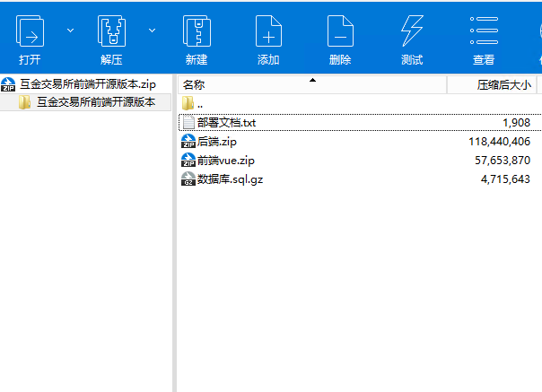Select the 互金交易所前端开源版本 folder in the tree
The height and width of the screenshot is (392, 542).
[x=96, y=102]
